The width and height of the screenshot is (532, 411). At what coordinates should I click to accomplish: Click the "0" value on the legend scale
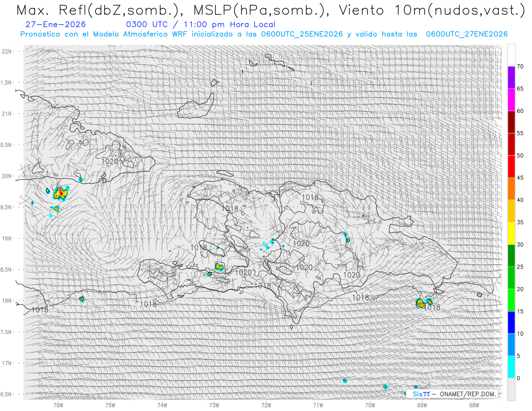pos(519,378)
